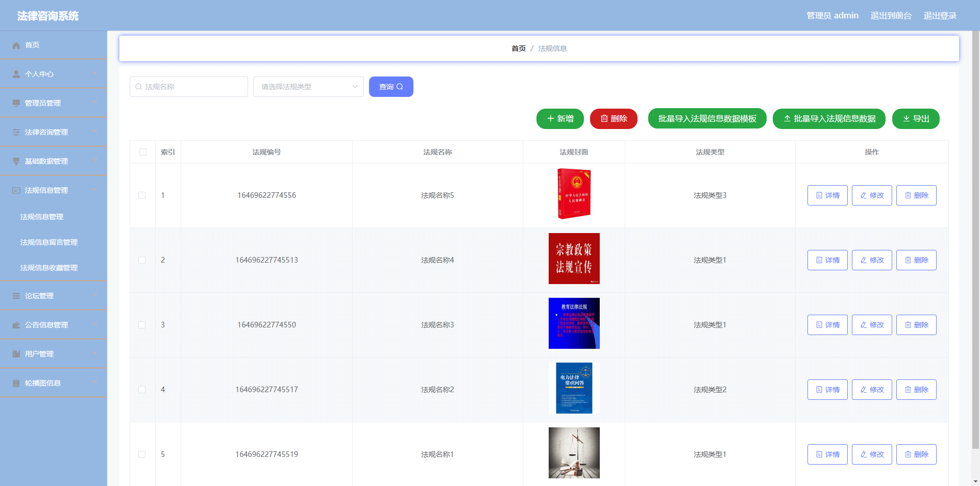Click the trash icon for 法规名称2 row
Viewport: 980px width, 486px height.
pos(908,390)
